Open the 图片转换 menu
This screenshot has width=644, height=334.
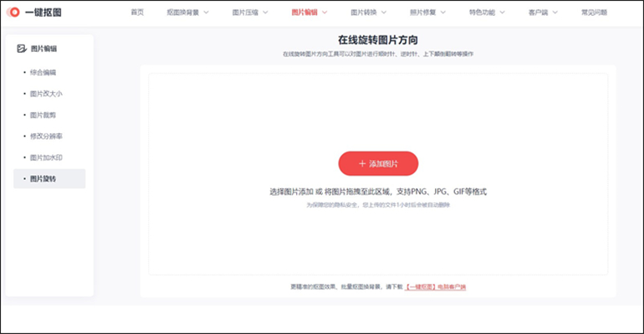pyautogui.click(x=364, y=13)
